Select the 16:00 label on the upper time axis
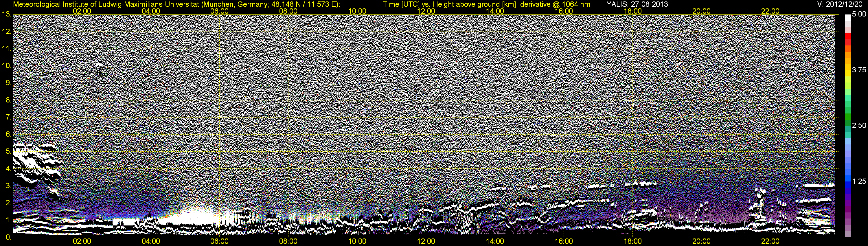868x246 pixels. pos(564,11)
